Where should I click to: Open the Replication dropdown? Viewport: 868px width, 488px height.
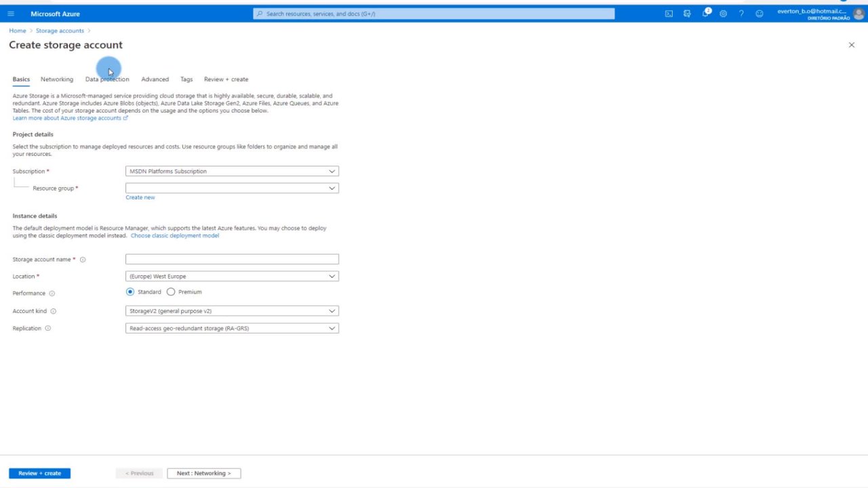[232, 328]
